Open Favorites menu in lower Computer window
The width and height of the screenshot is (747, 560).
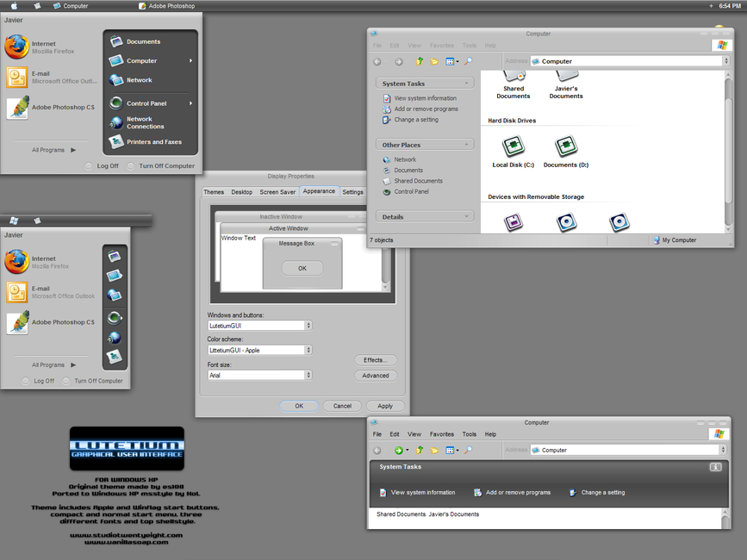(x=442, y=434)
